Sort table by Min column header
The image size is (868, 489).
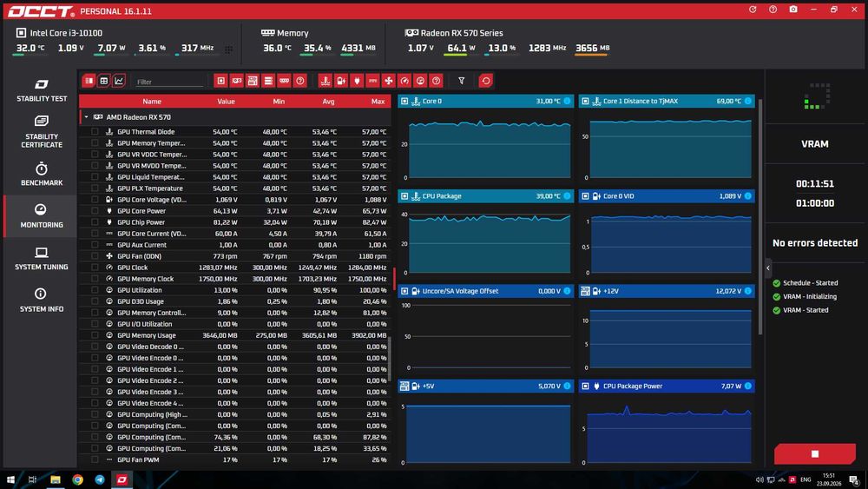point(279,102)
